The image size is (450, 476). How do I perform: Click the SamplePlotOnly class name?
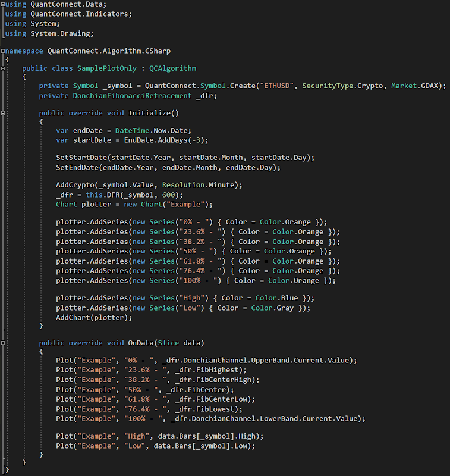(x=107, y=68)
